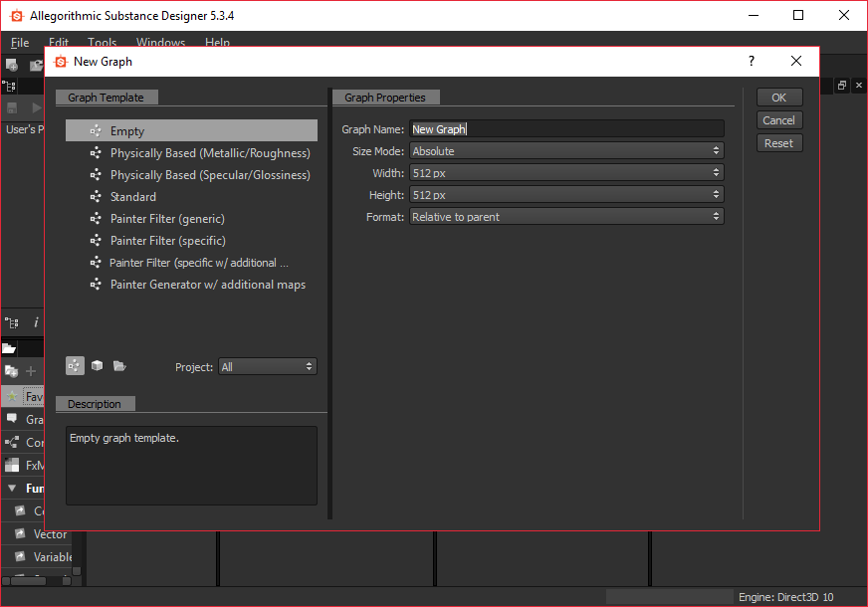Select the Favorites star library item
The height and width of the screenshot is (607, 868).
pyautogui.click(x=23, y=397)
